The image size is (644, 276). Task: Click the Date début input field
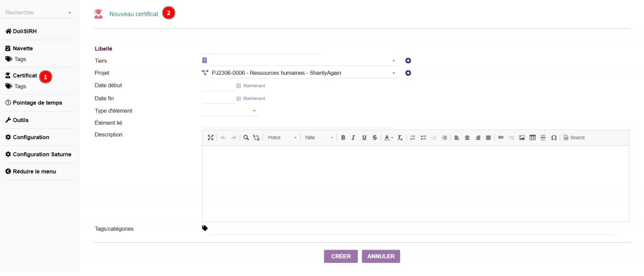(x=218, y=86)
